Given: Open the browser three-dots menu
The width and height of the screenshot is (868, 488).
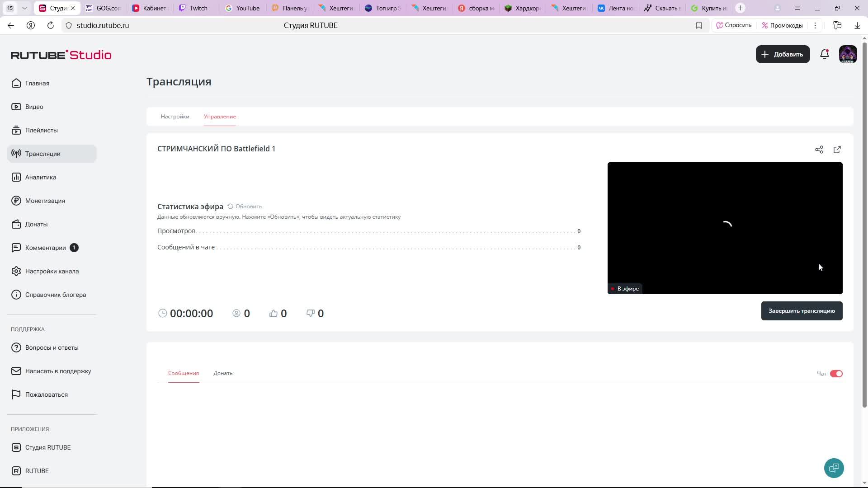Looking at the screenshot, I should pos(815,25).
